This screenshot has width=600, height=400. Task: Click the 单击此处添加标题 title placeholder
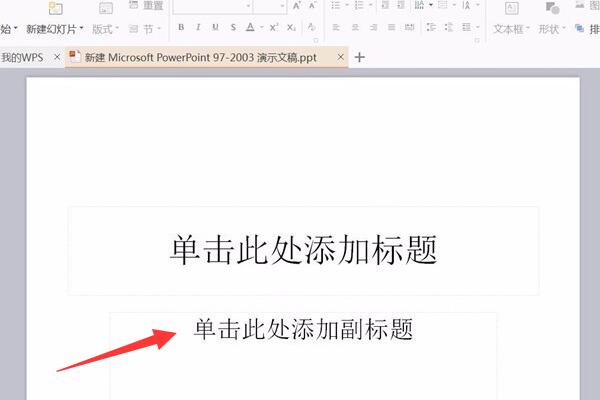[x=303, y=251]
